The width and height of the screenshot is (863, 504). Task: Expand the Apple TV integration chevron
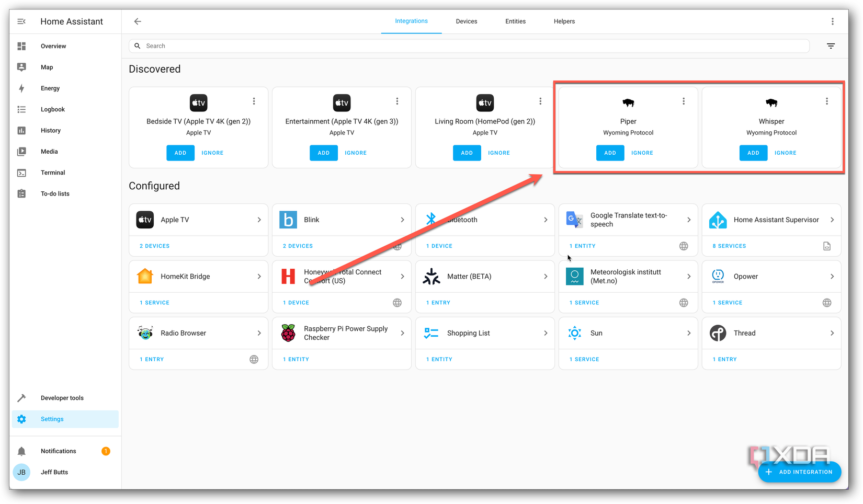pyautogui.click(x=259, y=220)
